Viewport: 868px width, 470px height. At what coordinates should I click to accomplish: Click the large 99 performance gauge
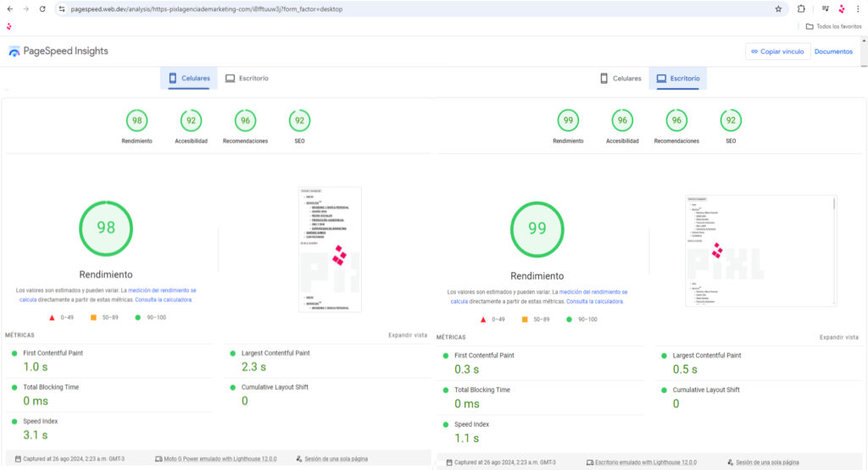point(537,229)
